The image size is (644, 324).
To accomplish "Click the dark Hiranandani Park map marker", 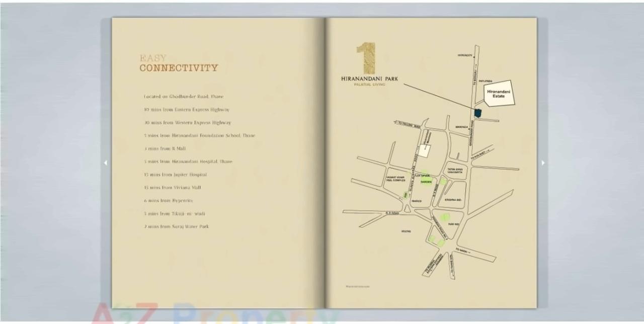I will [x=477, y=113].
